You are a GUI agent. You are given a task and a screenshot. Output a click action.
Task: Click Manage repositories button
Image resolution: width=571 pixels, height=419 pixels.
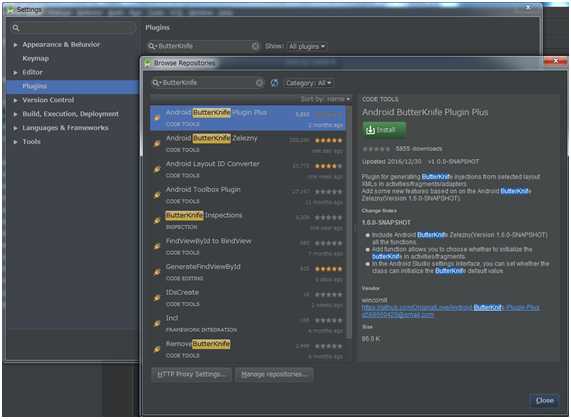point(274,374)
